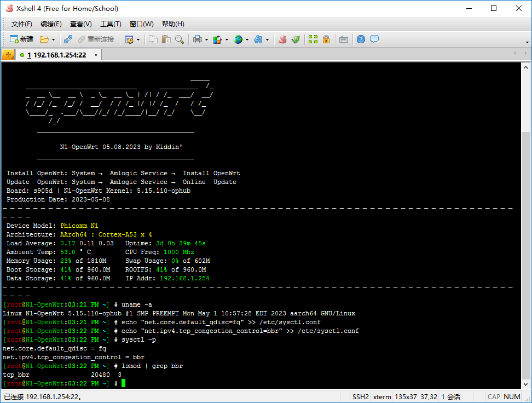Click the Open session folder icon
The height and width of the screenshot is (403, 532).
click(44, 39)
